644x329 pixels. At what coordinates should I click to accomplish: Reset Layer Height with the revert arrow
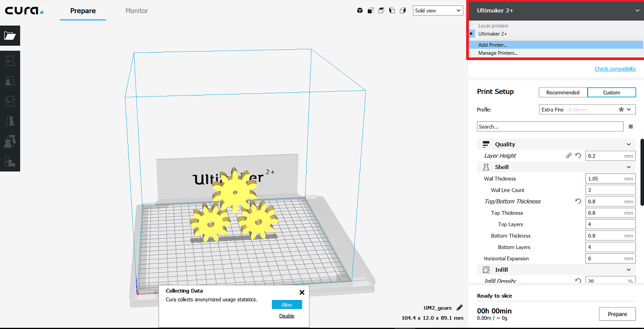pyautogui.click(x=578, y=156)
